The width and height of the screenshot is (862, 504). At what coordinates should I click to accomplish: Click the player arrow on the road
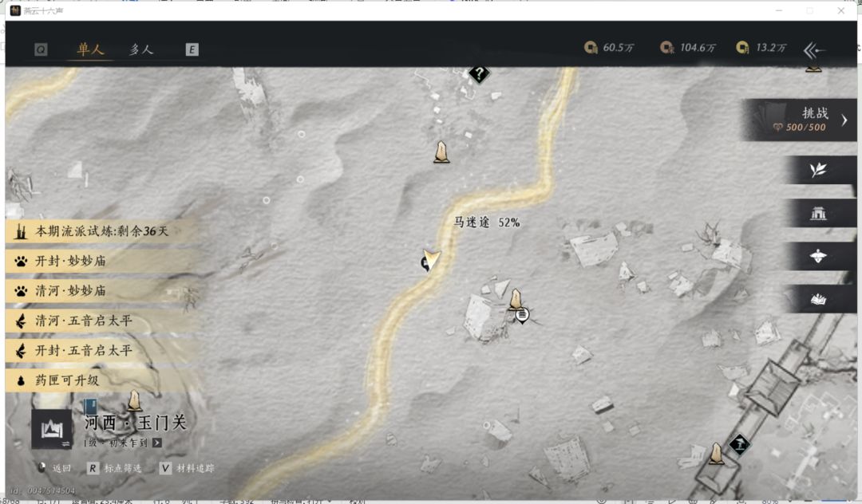pyautogui.click(x=430, y=260)
